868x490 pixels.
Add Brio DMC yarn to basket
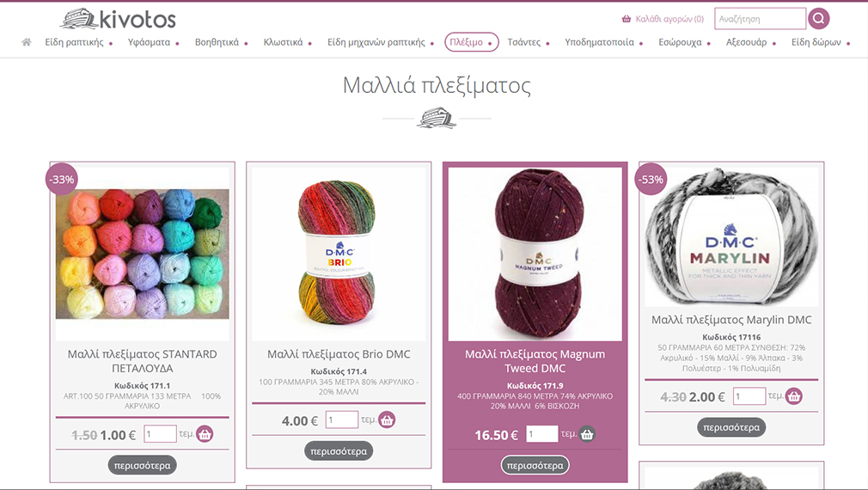coord(387,420)
